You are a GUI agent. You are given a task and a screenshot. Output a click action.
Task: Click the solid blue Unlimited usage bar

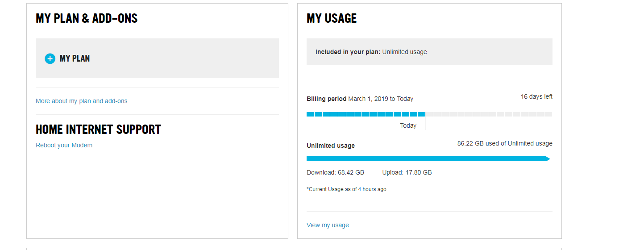tap(424, 158)
